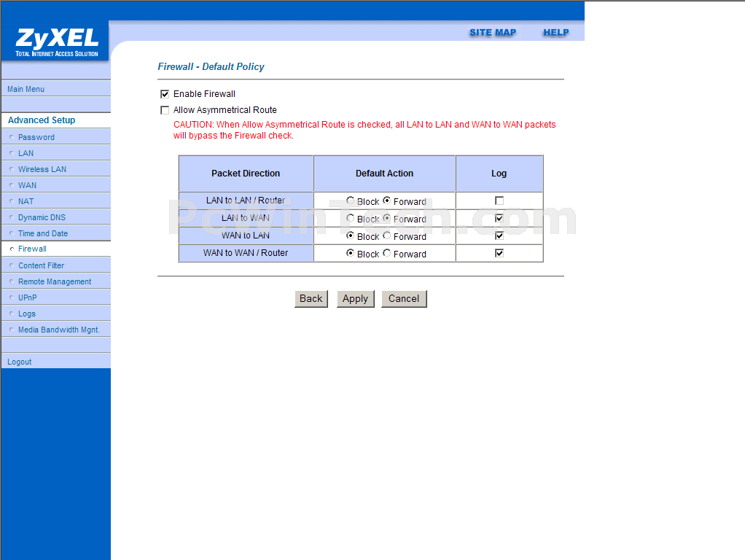Open the Dynamic DNS page
Screen dimensions: 745x560
42,217
